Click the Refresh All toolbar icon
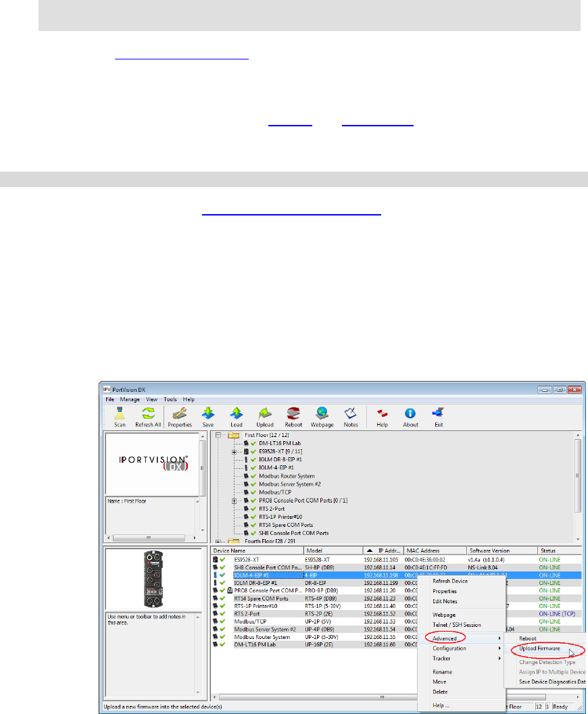The image size is (588, 714). pyautogui.click(x=148, y=413)
